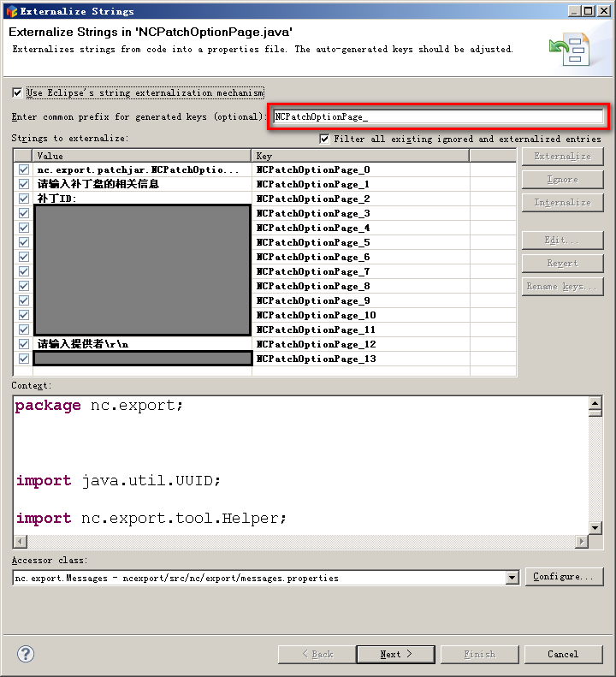Image resolution: width=616 pixels, height=677 pixels.
Task: Maximize the Externalize Strings window
Action: 589,11
